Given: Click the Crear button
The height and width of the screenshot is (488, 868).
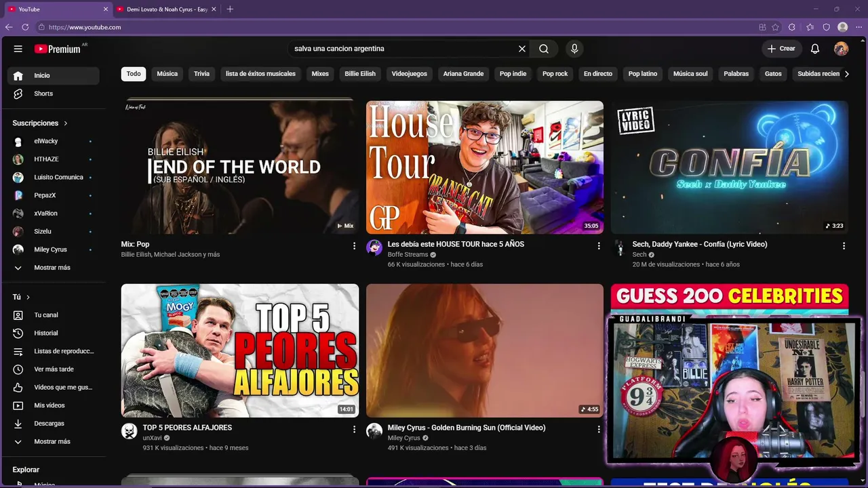Looking at the screenshot, I should pyautogui.click(x=781, y=49).
